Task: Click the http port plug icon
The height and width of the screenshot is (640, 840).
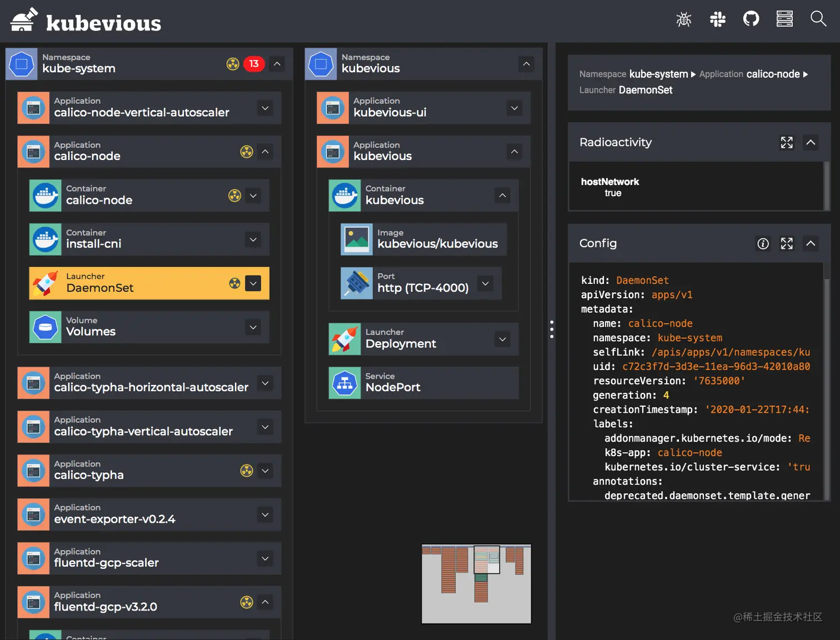Action: (x=357, y=283)
